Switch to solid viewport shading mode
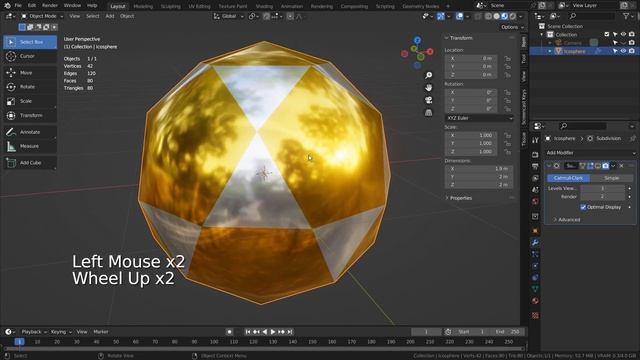 coord(496,16)
